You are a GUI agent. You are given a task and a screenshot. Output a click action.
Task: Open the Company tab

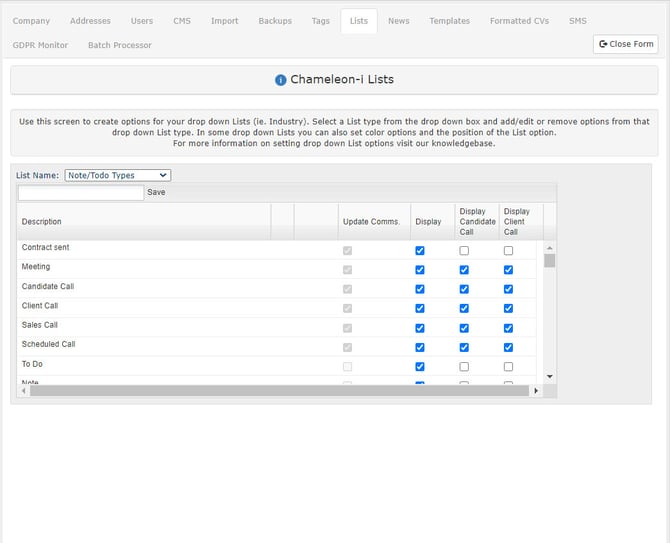click(31, 21)
